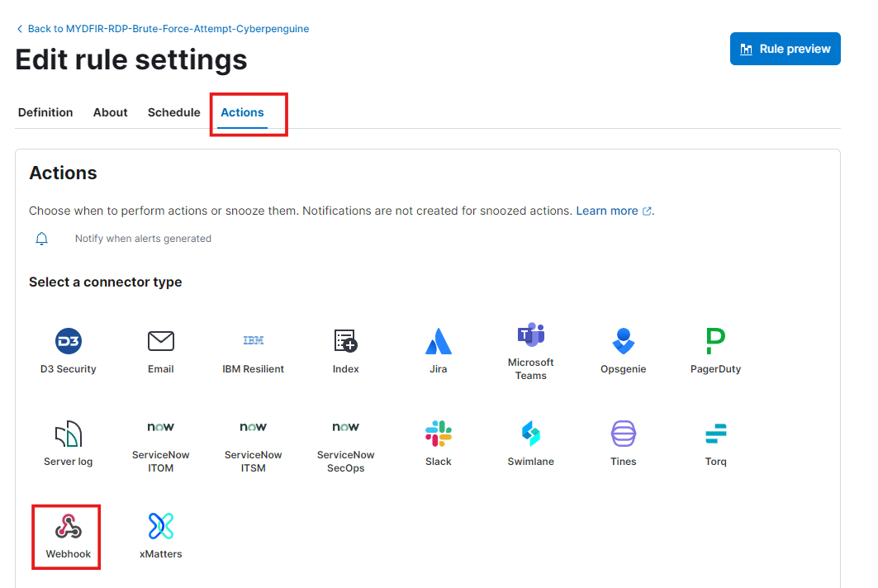Image resolution: width=878 pixels, height=588 pixels.
Task: Choose the ServiceNow ITOM connector
Action: (x=161, y=446)
